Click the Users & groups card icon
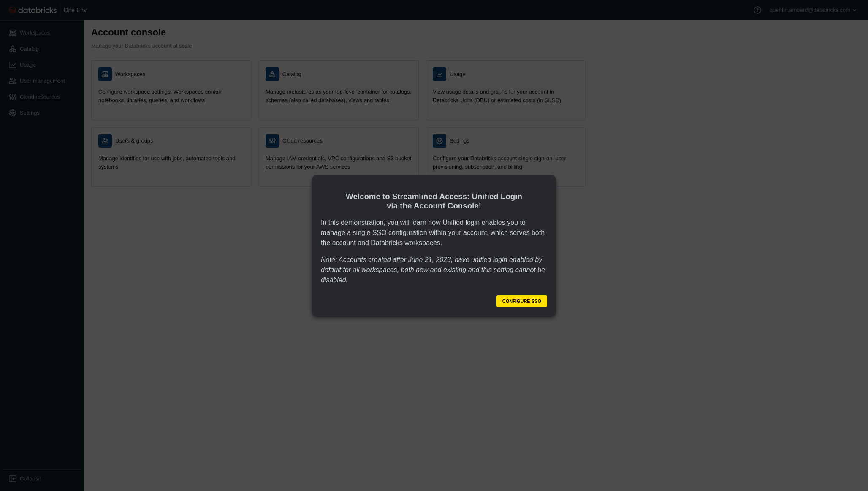868x491 pixels. click(x=105, y=141)
